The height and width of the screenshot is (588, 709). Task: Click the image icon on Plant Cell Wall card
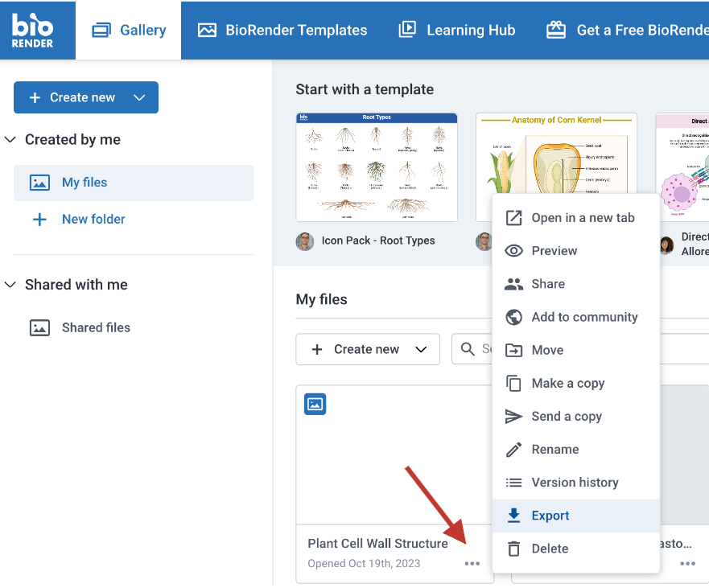click(315, 404)
